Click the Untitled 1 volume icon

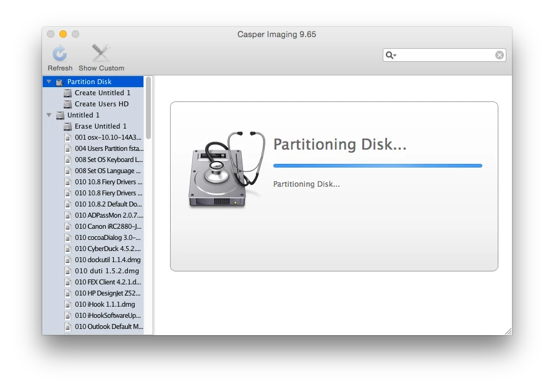[60, 115]
